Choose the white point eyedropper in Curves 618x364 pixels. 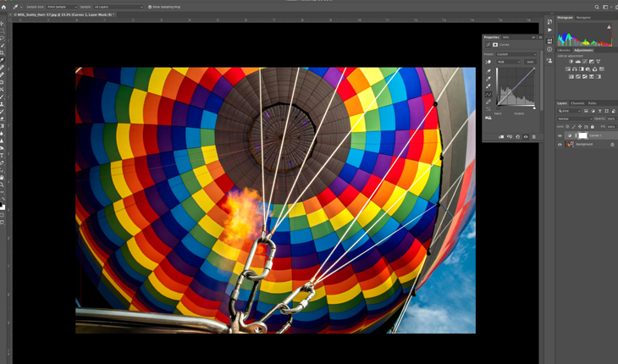coord(488,86)
